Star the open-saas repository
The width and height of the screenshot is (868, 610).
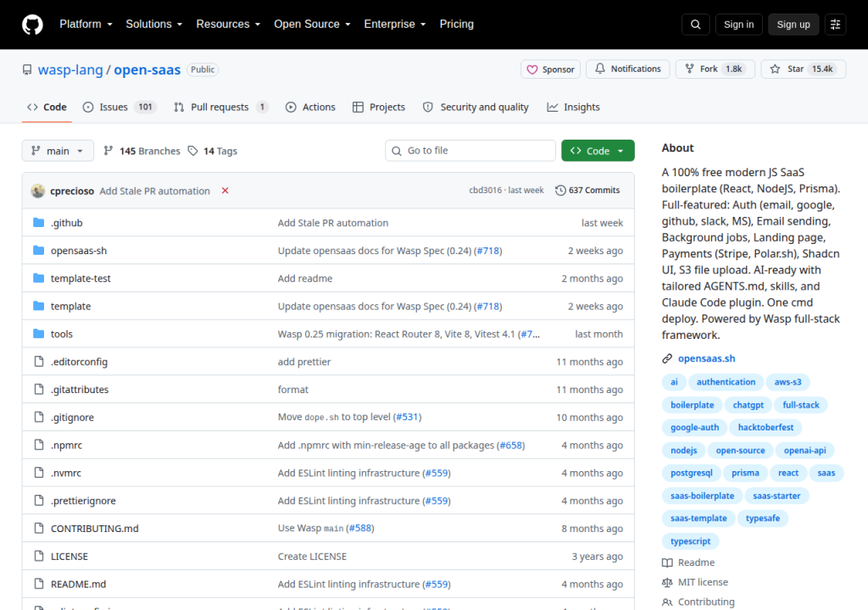point(804,69)
